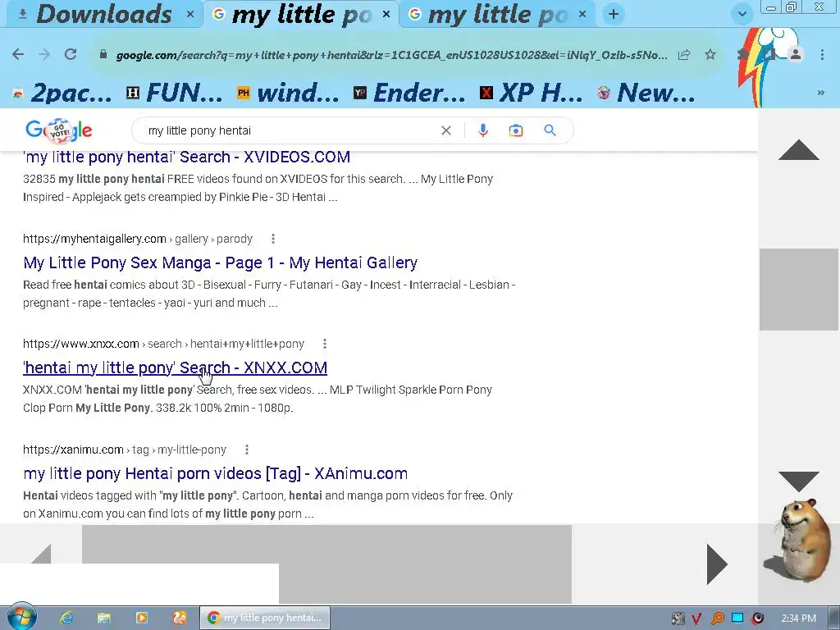Show hidden bookmarks with the » chevron
This screenshot has width=840, height=630.
[820, 93]
